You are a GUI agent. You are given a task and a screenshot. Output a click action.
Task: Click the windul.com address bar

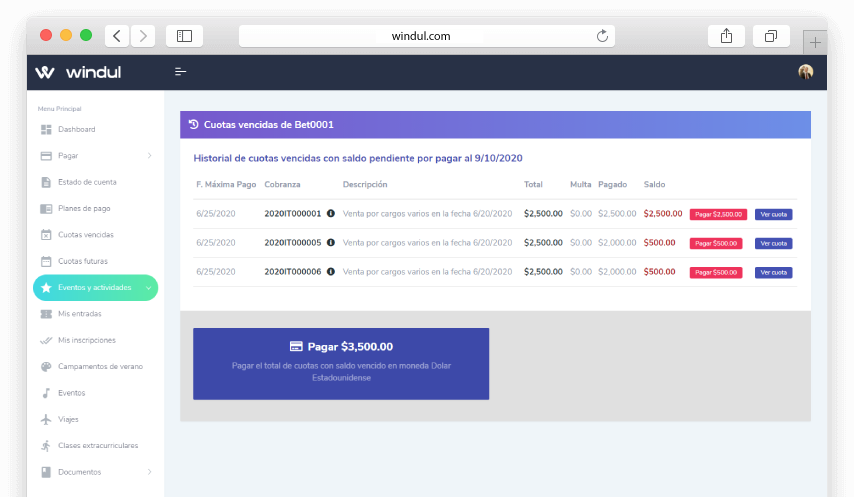pos(421,36)
